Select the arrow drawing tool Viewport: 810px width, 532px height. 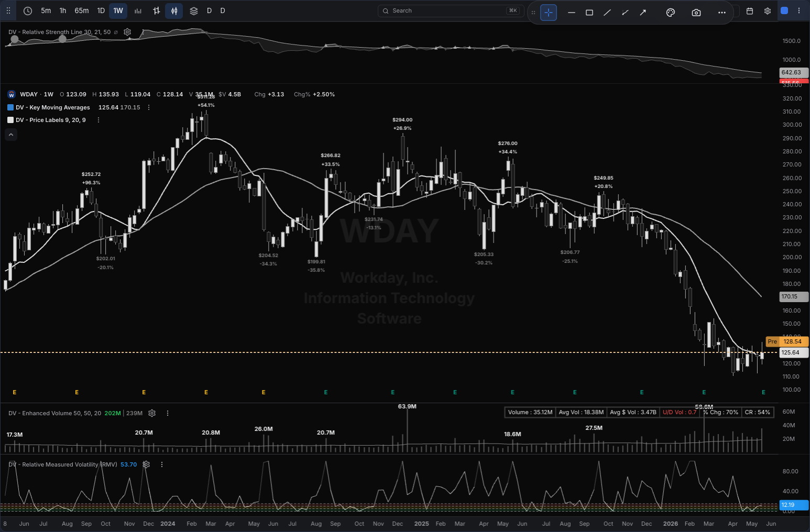coord(643,13)
